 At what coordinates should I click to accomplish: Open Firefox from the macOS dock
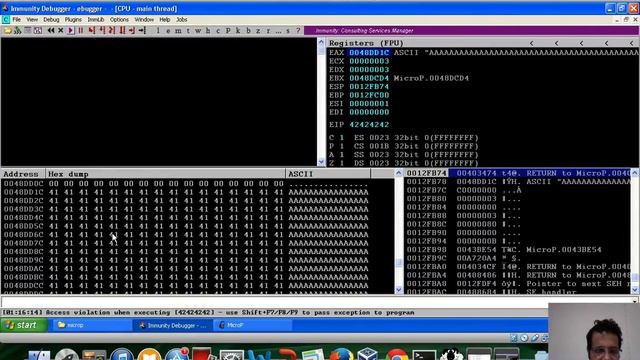[341, 354]
